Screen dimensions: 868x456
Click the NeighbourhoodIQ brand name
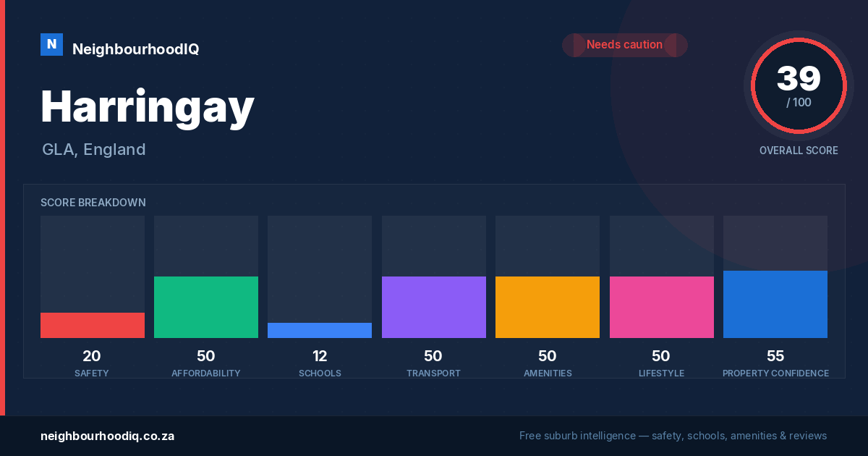click(135, 49)
